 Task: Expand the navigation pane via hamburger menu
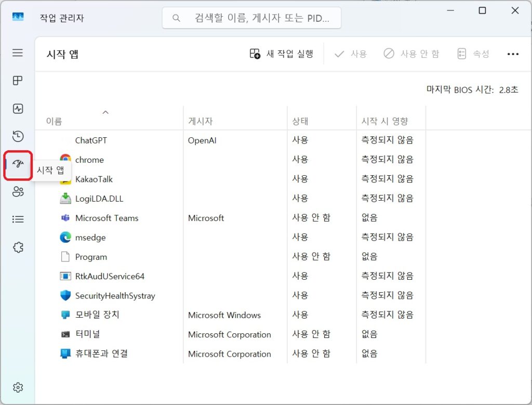pos(18,53)
